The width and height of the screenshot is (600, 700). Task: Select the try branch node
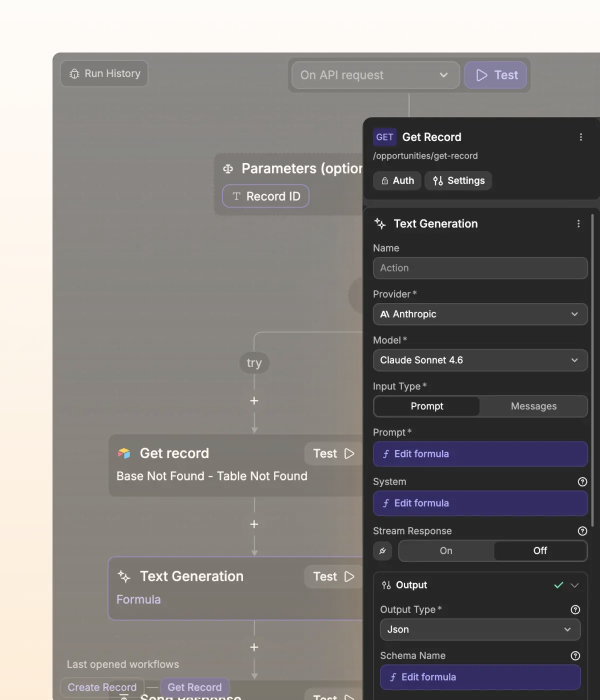tap(254, 362)
